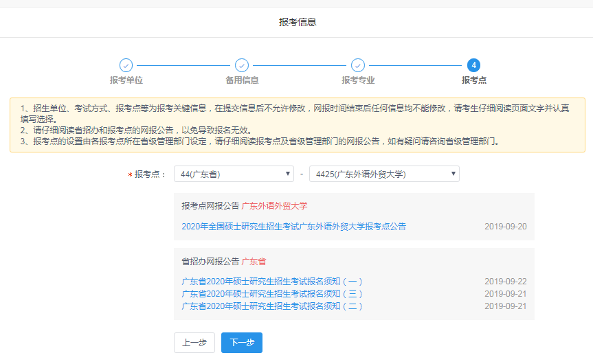Click the step 4 circle icon

pyautogui.click(x=473, y=65)
